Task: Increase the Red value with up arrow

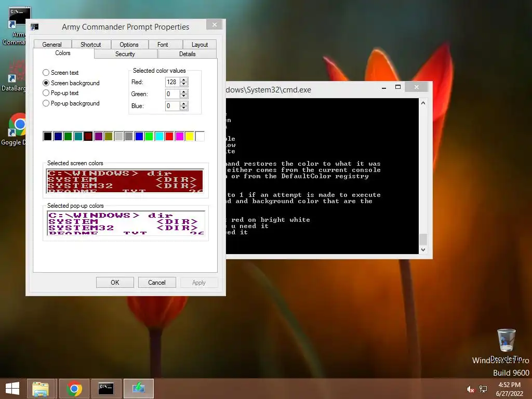Action: (x=184, y=79)
